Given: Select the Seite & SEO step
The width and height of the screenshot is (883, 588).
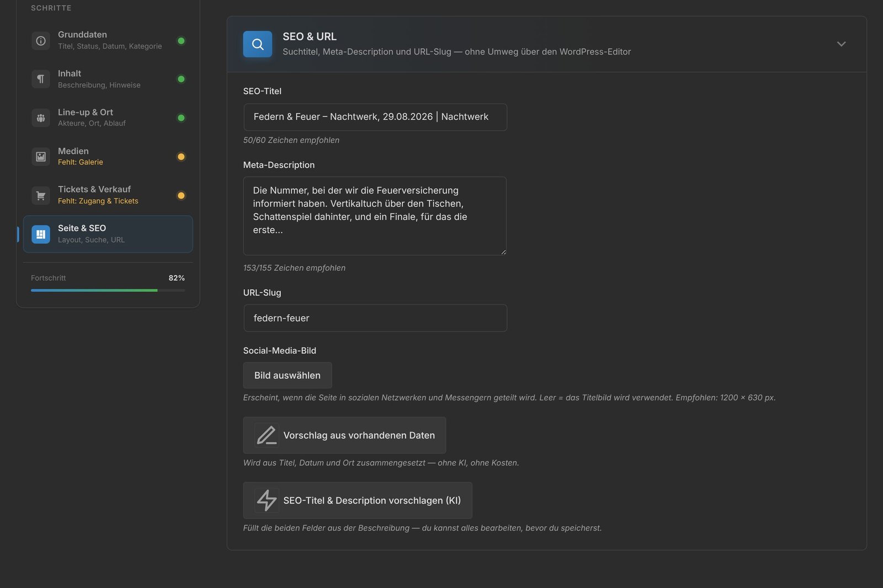Looking at the screenshot, I should click(x=108, y=234).
